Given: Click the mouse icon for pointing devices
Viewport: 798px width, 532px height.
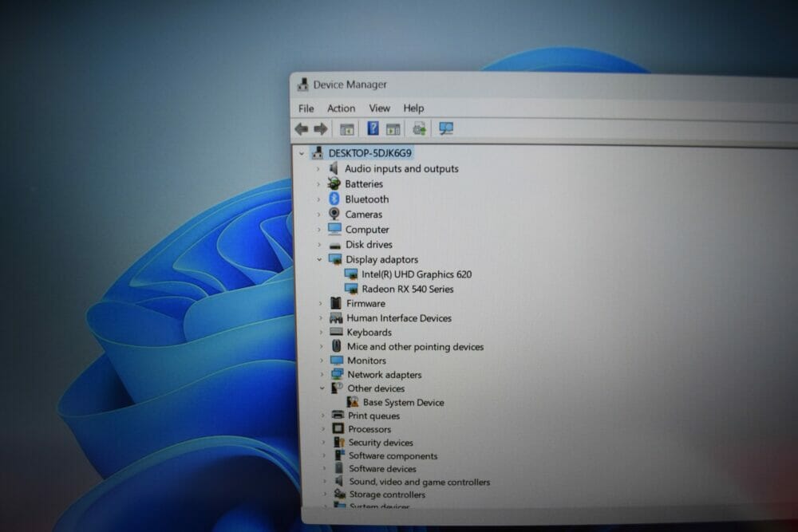Looking at the screenshot, I should 337,346.
